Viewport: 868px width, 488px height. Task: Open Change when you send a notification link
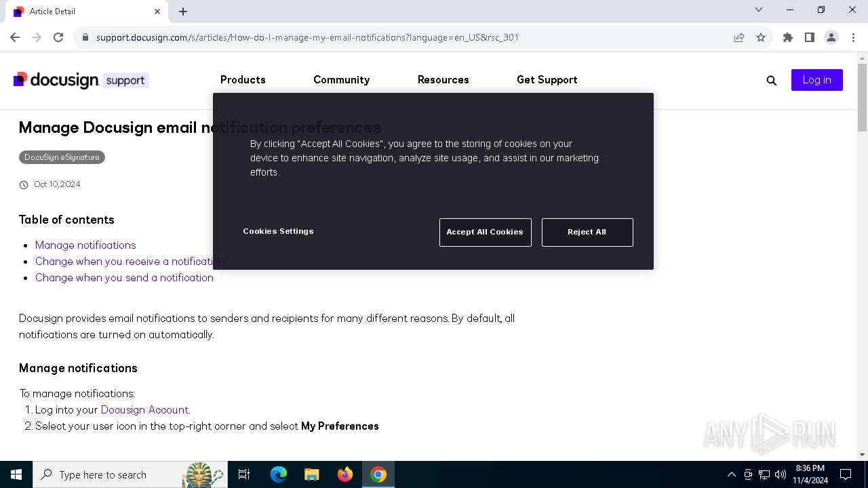click(124, 277)
